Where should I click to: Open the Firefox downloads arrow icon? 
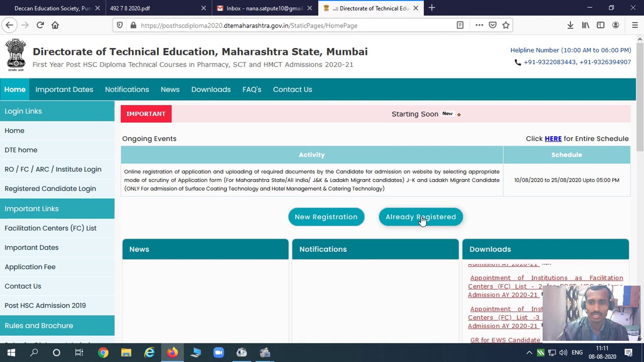571,25
